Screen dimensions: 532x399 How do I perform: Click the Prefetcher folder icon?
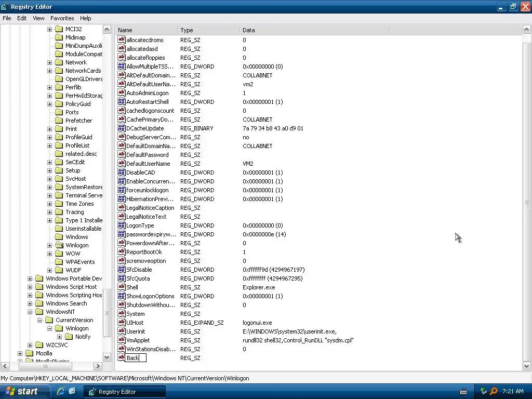[59, 121]
